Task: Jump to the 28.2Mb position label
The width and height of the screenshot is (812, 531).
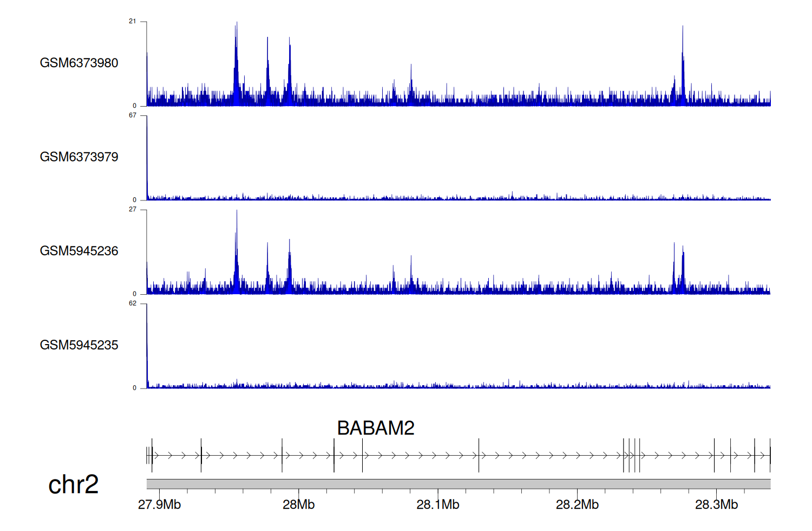Action: (577, 504)
